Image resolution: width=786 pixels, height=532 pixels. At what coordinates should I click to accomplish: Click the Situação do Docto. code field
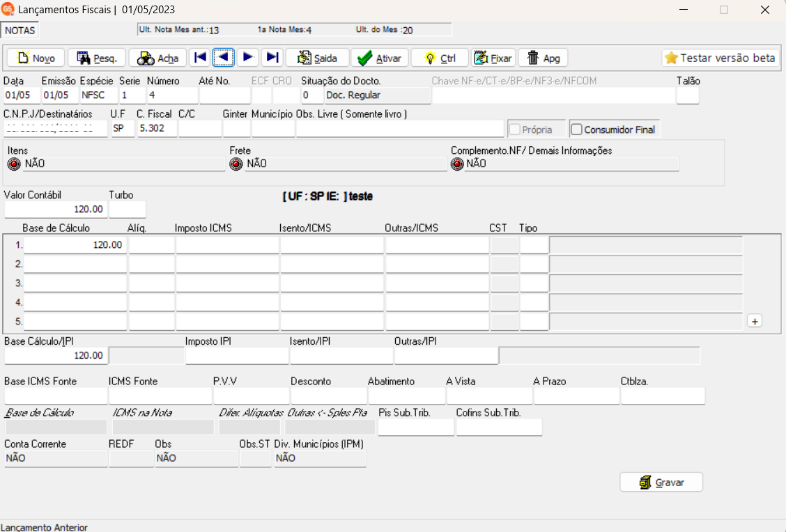click(x=312, y=95)
